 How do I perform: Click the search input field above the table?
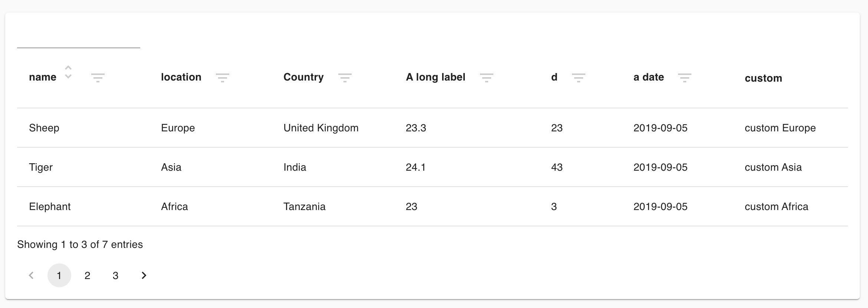click(x=78, y=45)
